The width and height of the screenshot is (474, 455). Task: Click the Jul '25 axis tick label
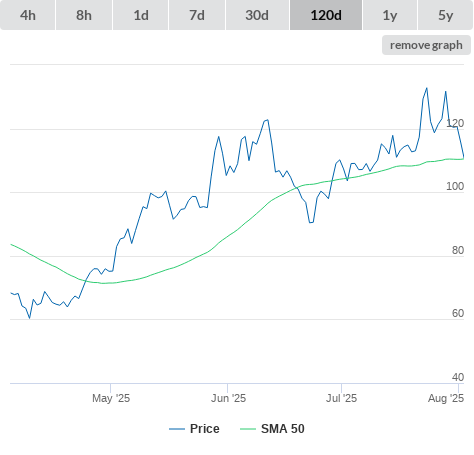(341, 398)
